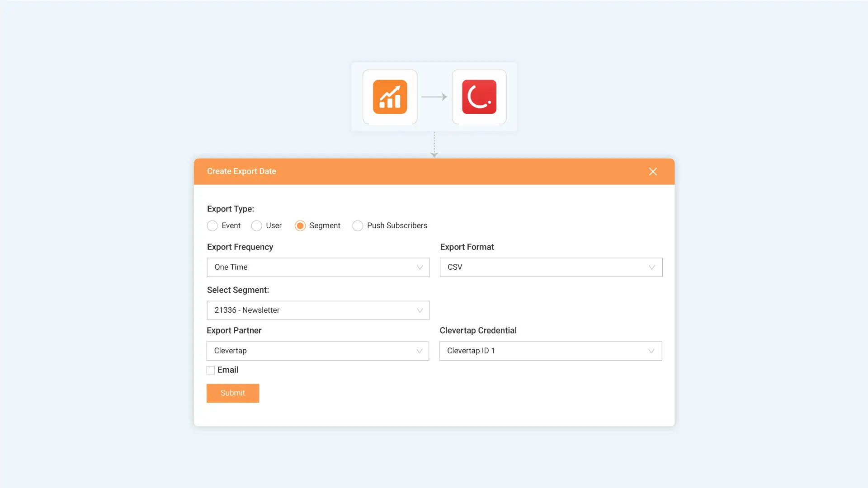
Task: Click the chevron arrow in Select Segment field
Action: 420,310
